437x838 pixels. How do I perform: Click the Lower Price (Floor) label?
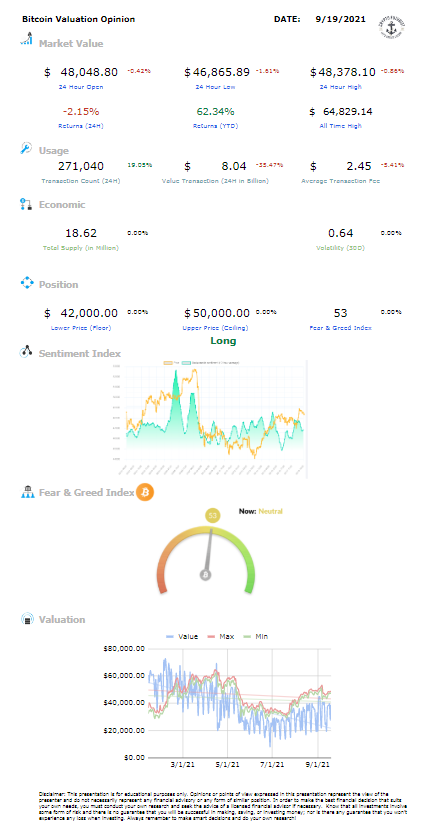[x=81, y=328]
